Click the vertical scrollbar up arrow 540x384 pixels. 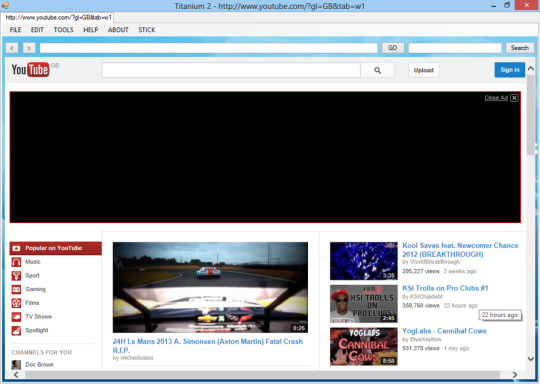coord(531,69)
